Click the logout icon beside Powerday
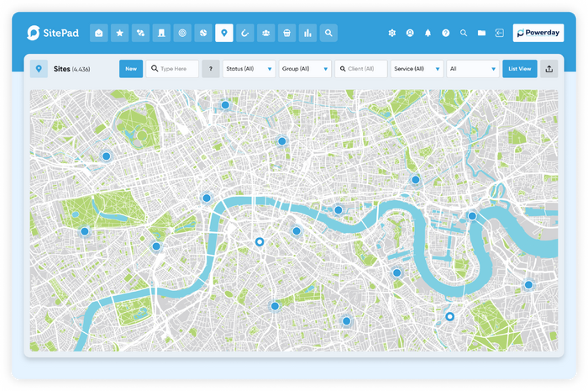 point(499,33)
